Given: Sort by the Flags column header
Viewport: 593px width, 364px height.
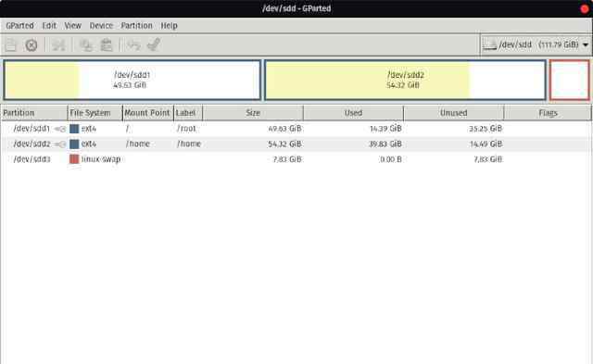Looking at the screenshot, I should (548, 113).
